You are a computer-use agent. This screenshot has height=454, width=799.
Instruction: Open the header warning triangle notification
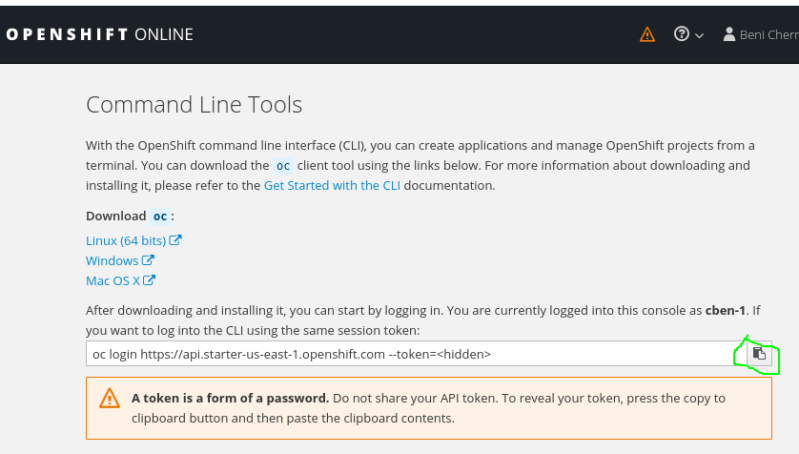pos(647,35)
